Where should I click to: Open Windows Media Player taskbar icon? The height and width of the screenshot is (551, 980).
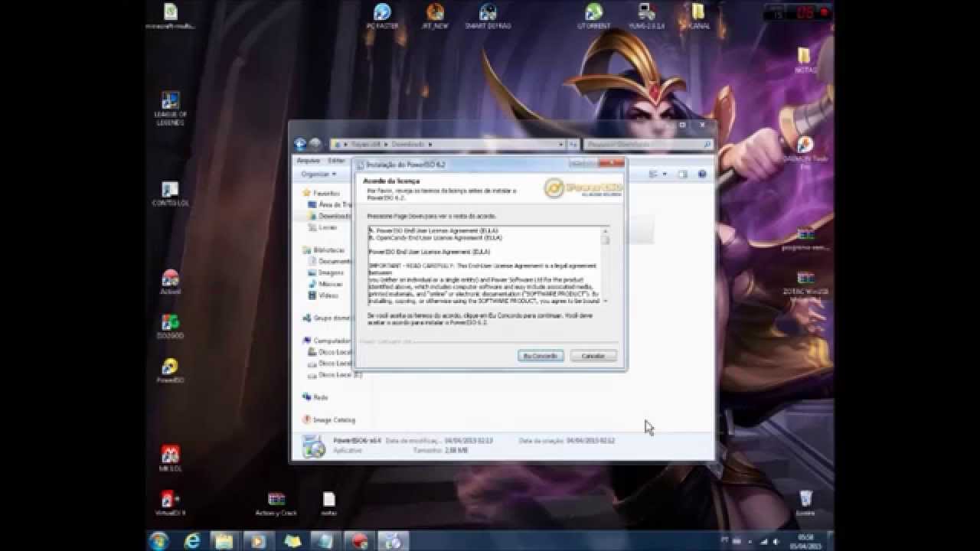click(257, 540)
